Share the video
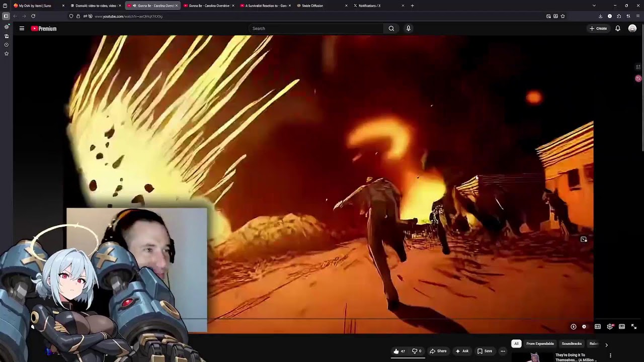This screenshot has height=362, width=644. pyautogui.click(x=438, y=351)
